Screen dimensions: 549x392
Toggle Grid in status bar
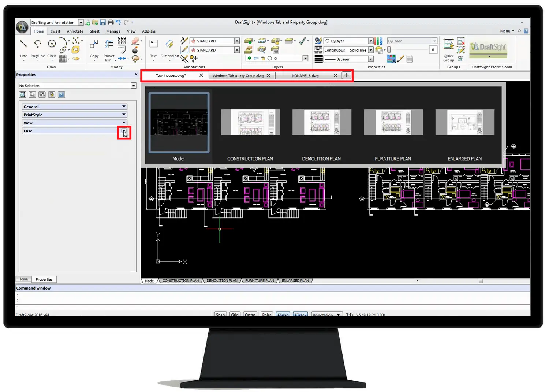pos(235,314)
